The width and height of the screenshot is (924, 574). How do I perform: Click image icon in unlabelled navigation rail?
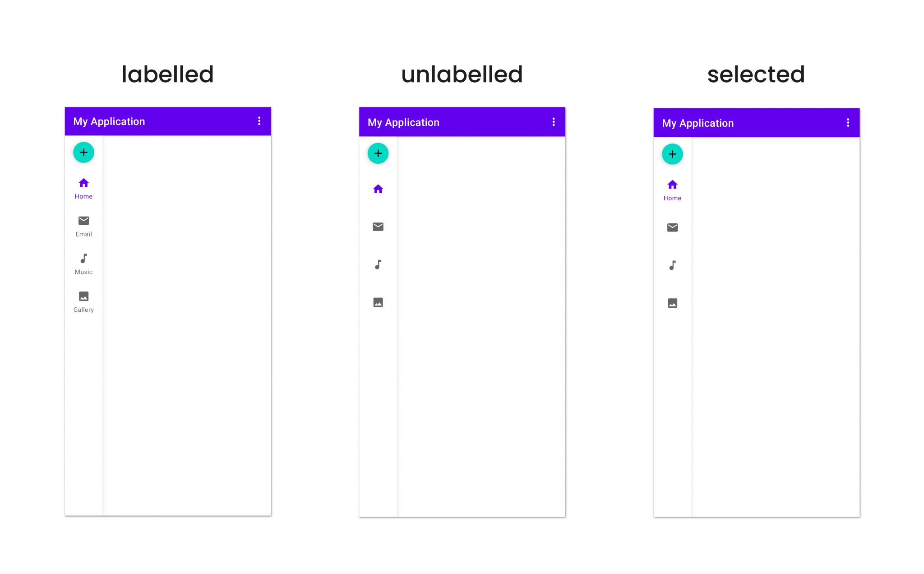pyautogui.click(x=378, y=302)
